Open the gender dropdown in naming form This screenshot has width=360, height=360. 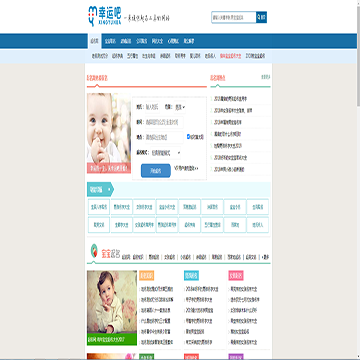coord(180,107)
